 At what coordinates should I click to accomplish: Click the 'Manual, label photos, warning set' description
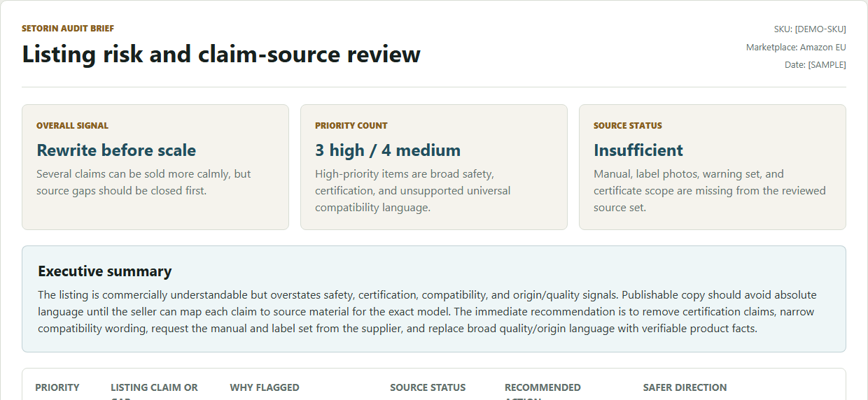coord(710,190)
